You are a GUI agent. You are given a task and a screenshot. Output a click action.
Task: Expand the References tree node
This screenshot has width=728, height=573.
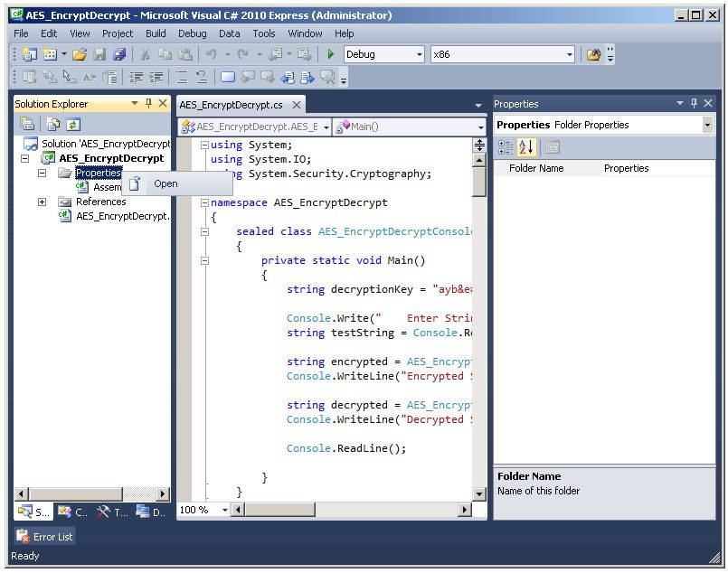(x=42, y=202)
